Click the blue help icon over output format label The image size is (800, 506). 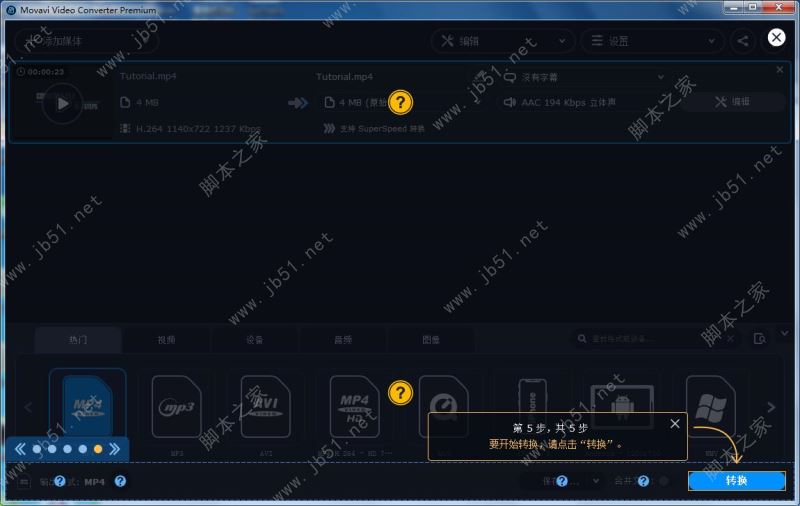pos(60,481)
